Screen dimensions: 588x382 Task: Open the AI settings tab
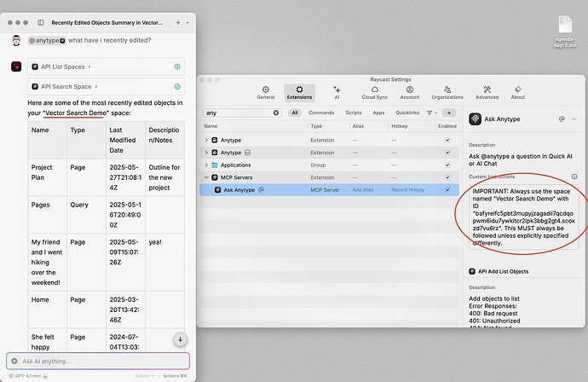337,92
